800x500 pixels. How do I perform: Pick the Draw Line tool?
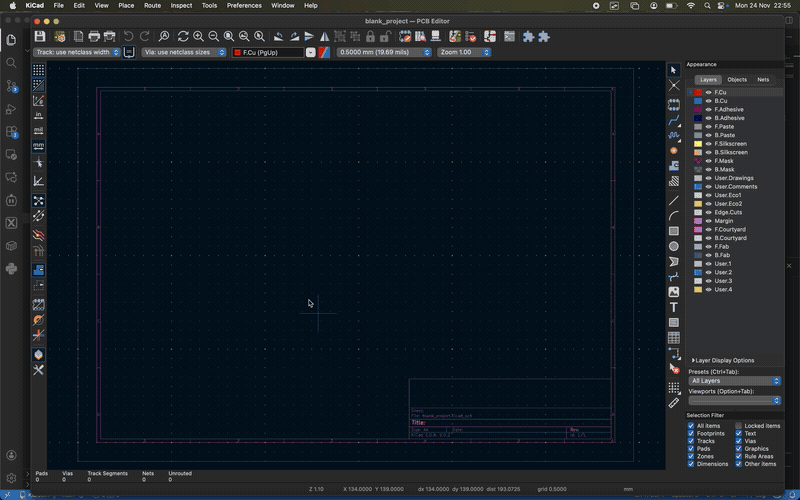pos(674,200)
